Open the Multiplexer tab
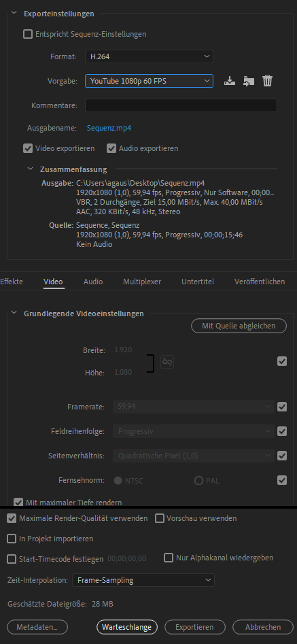This screenshot has width=297, height=644. click(142, 282)
